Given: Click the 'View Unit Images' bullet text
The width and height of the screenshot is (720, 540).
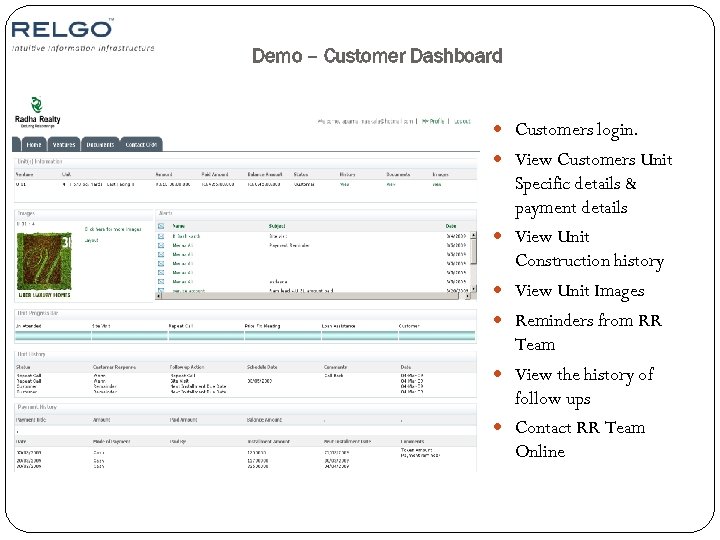Looking at the screenshot, I should click(x=579, y=291).
